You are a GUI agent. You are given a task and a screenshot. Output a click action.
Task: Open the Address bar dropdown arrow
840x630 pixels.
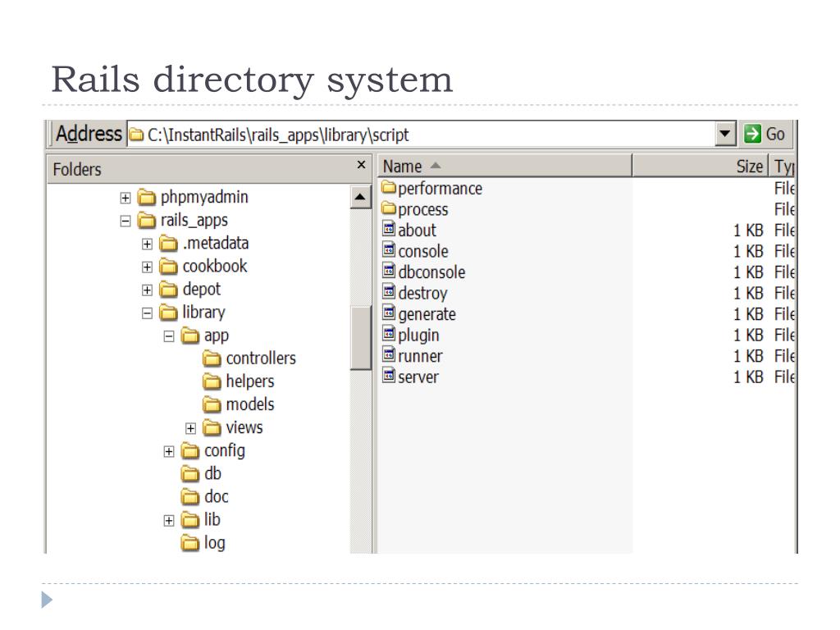pos(725,133)
